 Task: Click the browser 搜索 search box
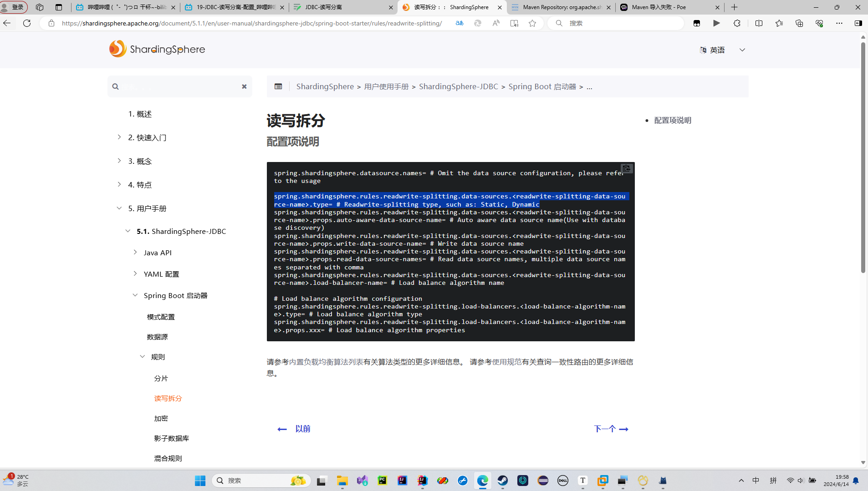coord(616,23)
